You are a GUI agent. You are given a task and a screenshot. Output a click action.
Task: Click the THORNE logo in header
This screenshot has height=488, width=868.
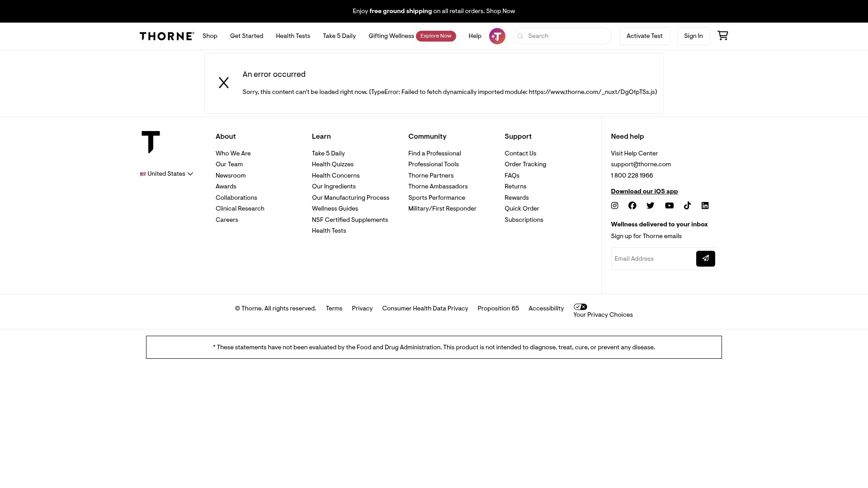point(167,36)
